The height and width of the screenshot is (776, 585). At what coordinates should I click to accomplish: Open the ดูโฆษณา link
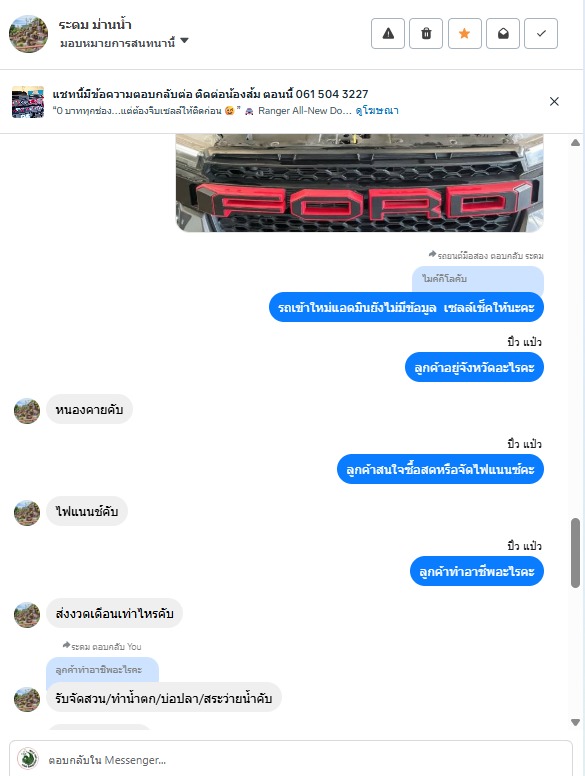tap(377, 111)
